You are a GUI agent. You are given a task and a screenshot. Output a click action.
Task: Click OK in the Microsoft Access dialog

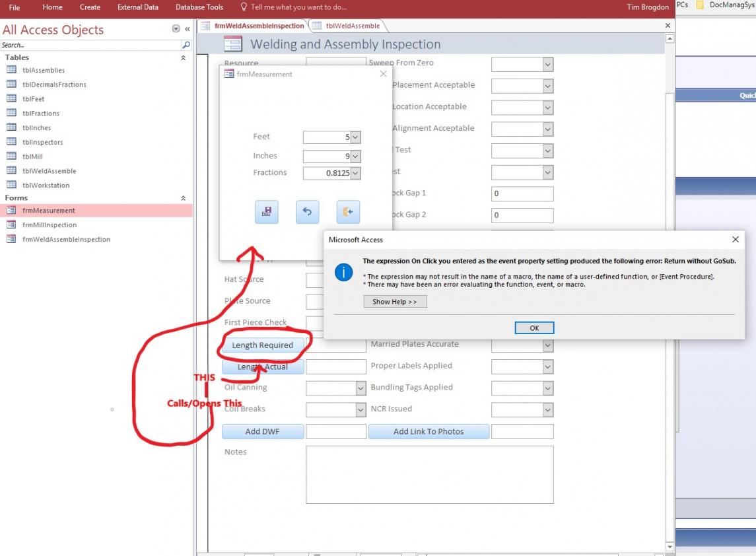534,328
